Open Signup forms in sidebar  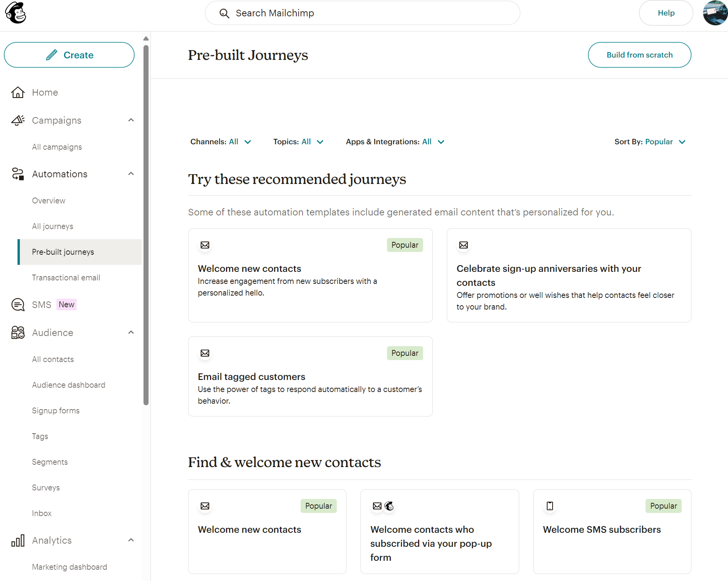click(x=56, y=411)
